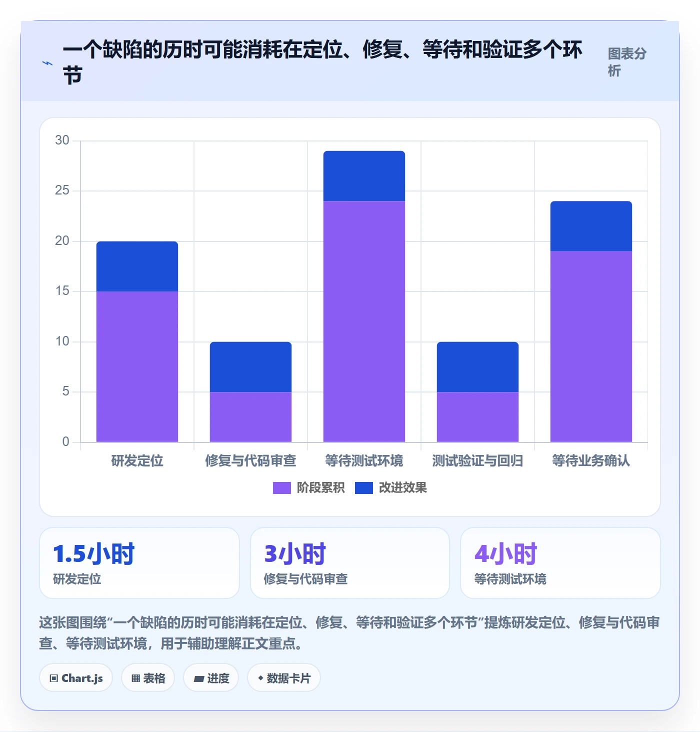Click the description paragraph starting with 这张图围绕
Viewport: 700px width, 732px height.
pos(349,632)
